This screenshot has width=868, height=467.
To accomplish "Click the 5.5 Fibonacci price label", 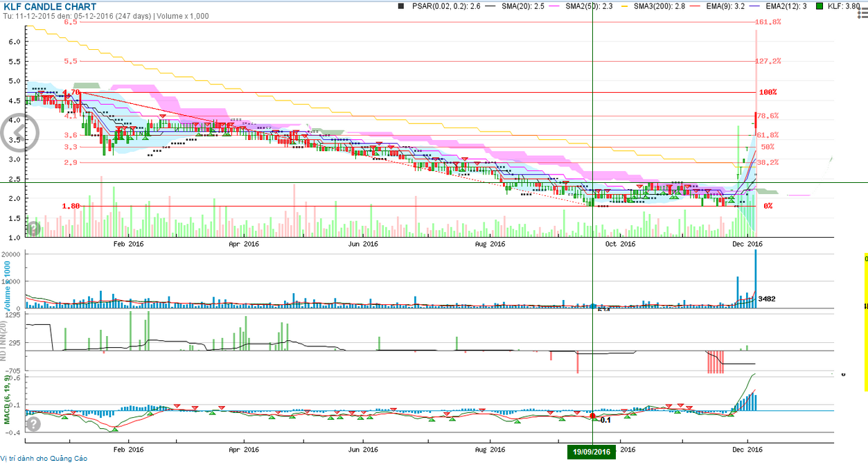I will click(71, 61).
